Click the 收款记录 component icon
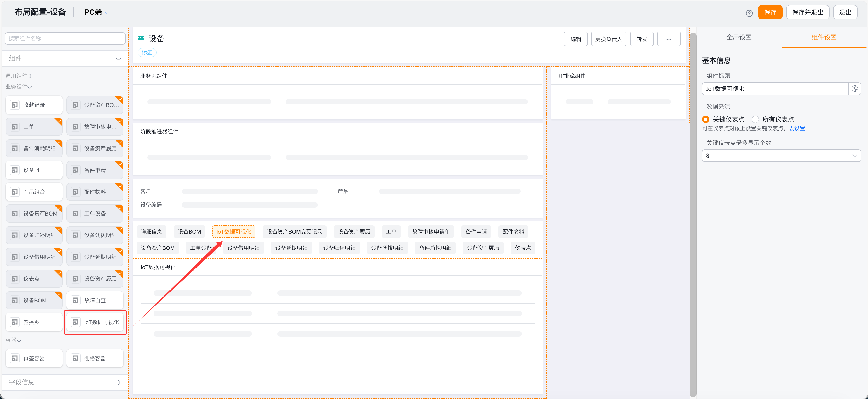Viewport: 868px width, 399px height. coord(15,105)
